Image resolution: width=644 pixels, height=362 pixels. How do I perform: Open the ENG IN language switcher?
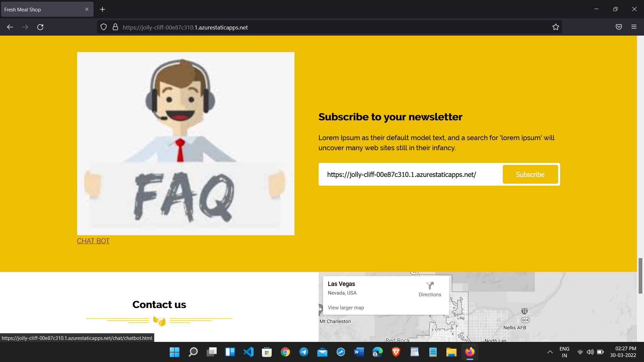(565, 352)
